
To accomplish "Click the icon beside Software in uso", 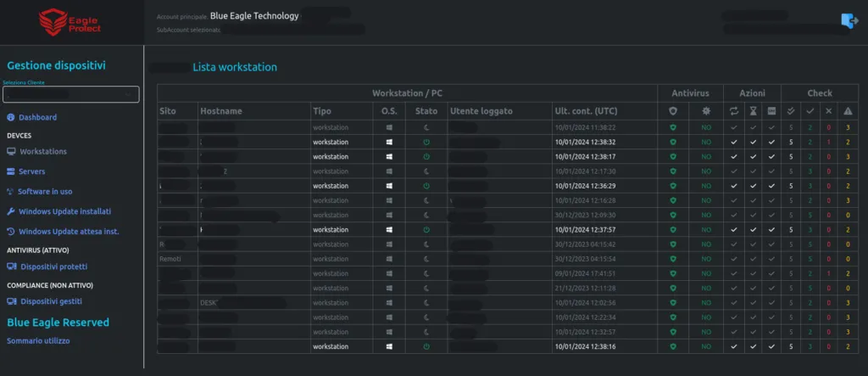I will [10, 192].
